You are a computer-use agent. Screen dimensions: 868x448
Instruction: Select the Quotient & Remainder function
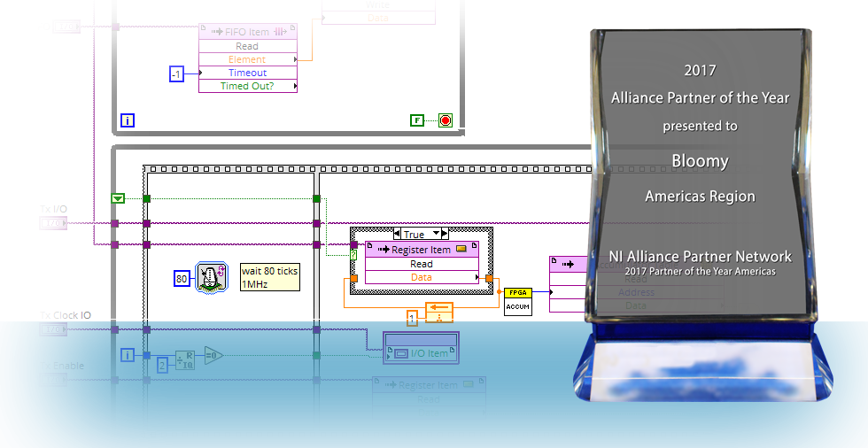point(185,360)
